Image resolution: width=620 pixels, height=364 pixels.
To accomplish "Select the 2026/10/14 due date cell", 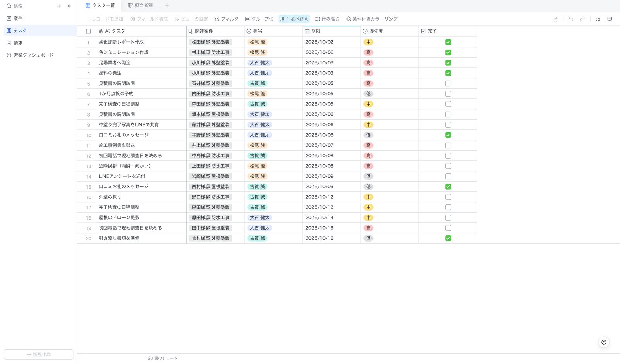I will point(332,218).
